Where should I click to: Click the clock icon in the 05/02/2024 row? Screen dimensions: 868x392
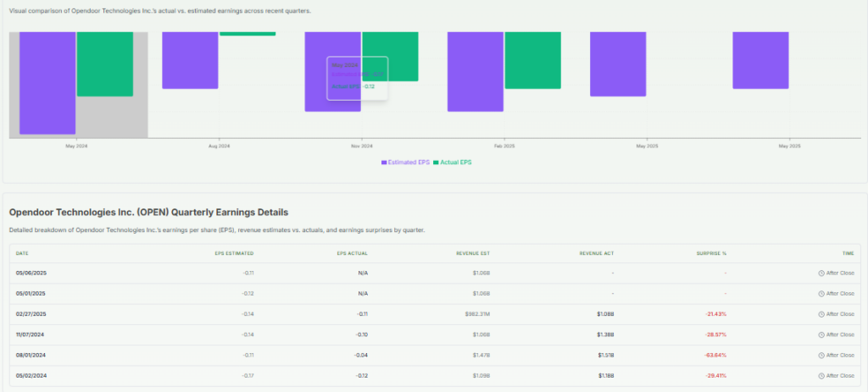tap(821, 375)
